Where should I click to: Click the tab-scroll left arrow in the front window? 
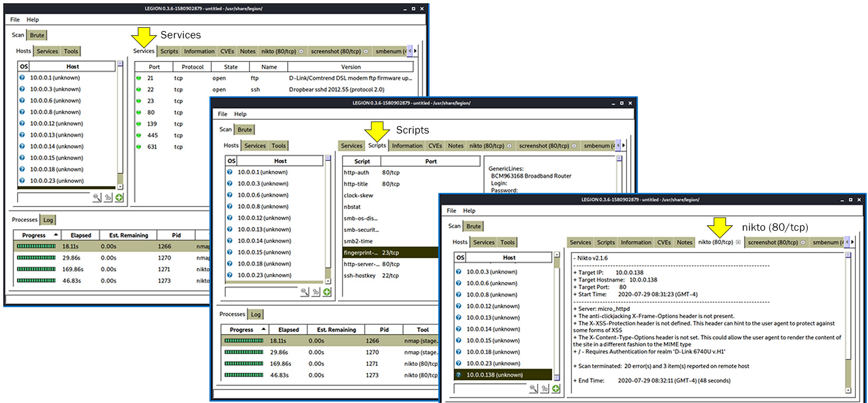(847, 242)
